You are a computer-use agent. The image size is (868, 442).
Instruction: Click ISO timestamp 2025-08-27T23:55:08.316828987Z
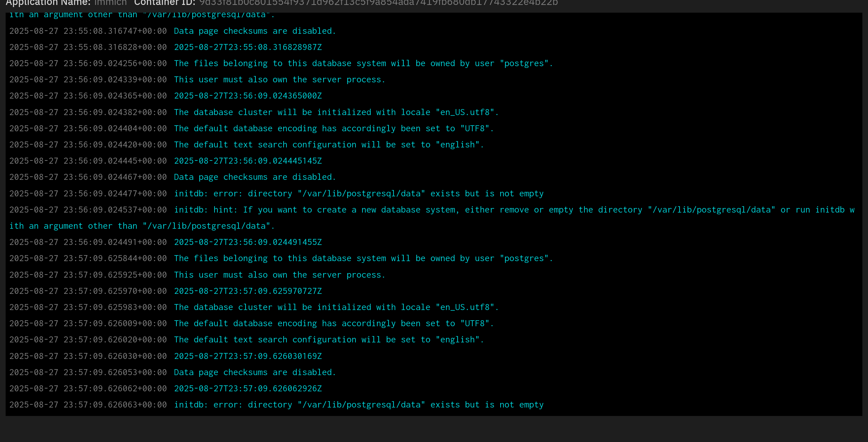click(x=248, y=47)
